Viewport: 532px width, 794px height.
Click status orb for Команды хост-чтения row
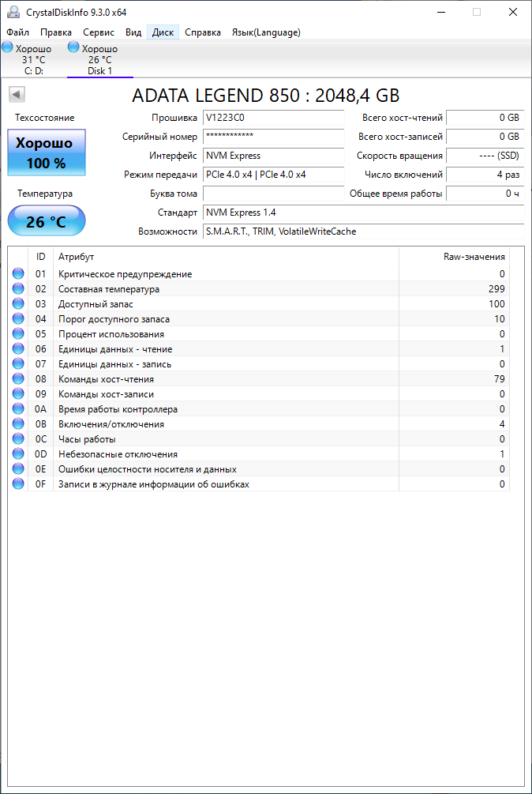pyautogui.click(x=18, y=378)
